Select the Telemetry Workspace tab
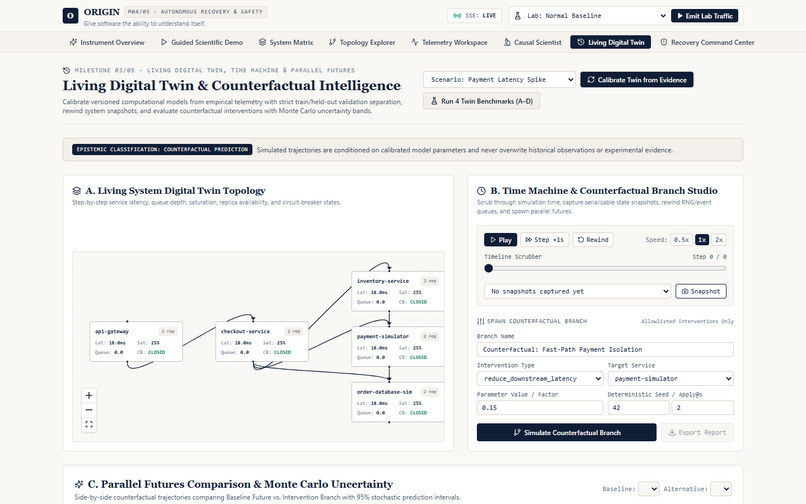Viewport: 806px width, 504px height. (449, 42)
